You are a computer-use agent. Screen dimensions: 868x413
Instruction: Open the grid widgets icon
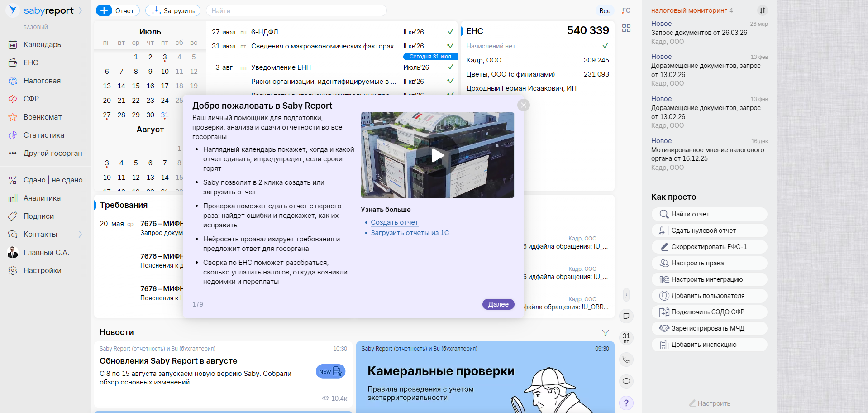[x=626, y=28]
